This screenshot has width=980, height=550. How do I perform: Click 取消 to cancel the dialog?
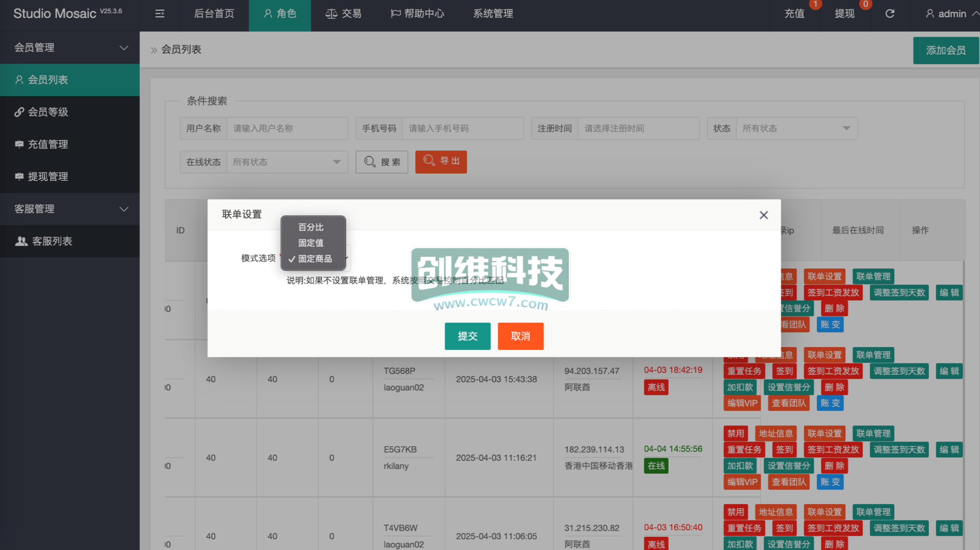click(x=521, y=336)
